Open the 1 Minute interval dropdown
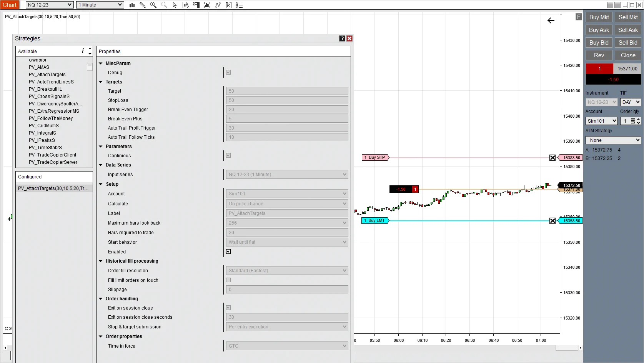 coord(100,5)
